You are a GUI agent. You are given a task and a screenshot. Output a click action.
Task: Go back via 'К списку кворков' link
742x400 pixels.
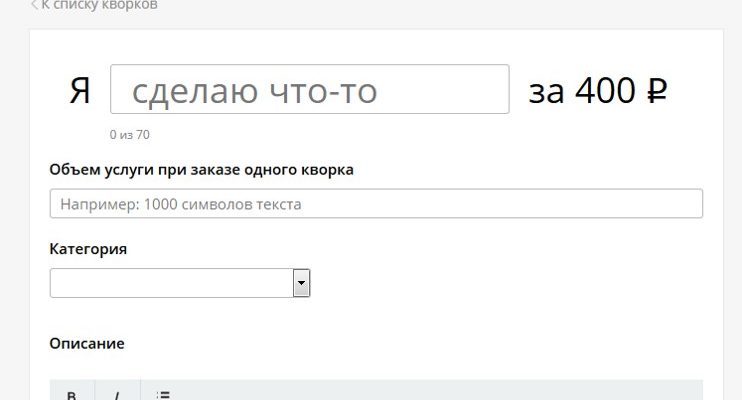point(98,5)
